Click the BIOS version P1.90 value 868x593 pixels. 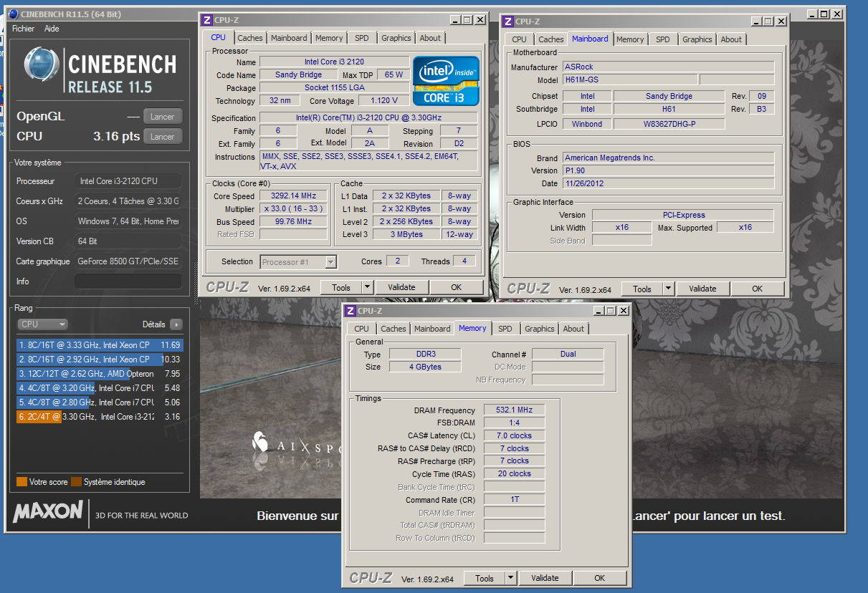[x=668, y=170]
